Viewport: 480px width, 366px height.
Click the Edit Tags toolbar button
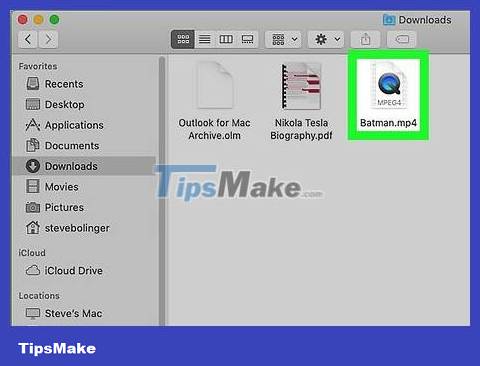[402, 39]
